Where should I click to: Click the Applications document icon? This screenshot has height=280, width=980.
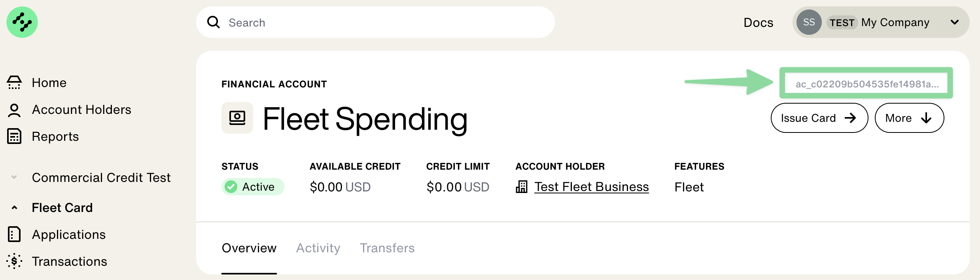pos(14,234)
